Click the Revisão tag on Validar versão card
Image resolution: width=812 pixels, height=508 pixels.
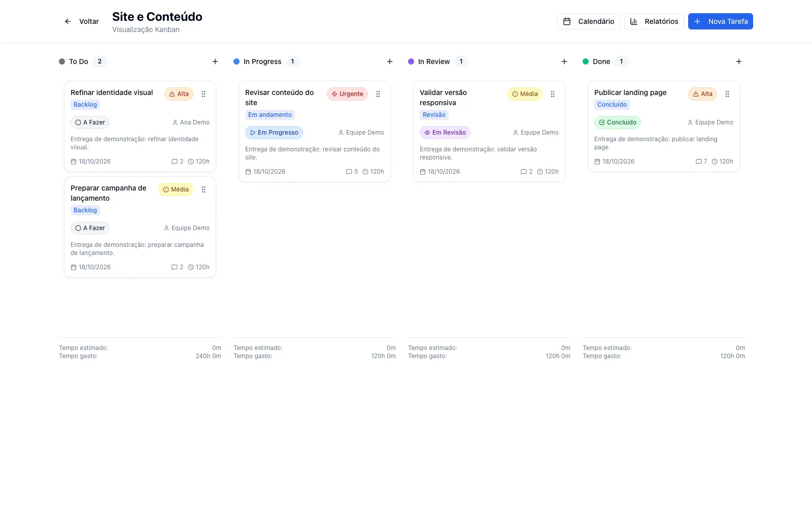(434, 115)
